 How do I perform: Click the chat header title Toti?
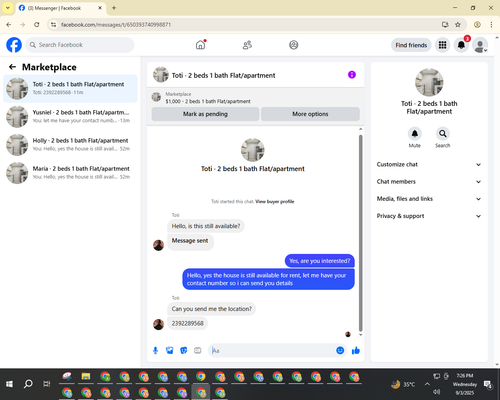click(x=223, y=75)
